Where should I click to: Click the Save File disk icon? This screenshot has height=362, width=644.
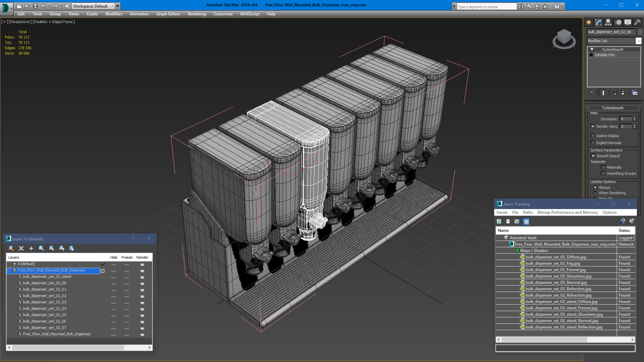coord(35,6)
